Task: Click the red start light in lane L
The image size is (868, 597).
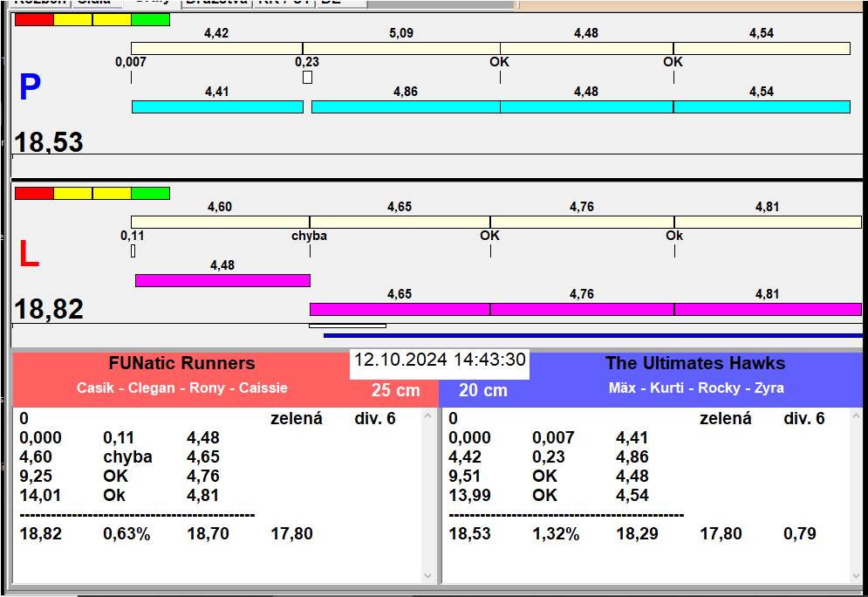Action: point(34,193)
